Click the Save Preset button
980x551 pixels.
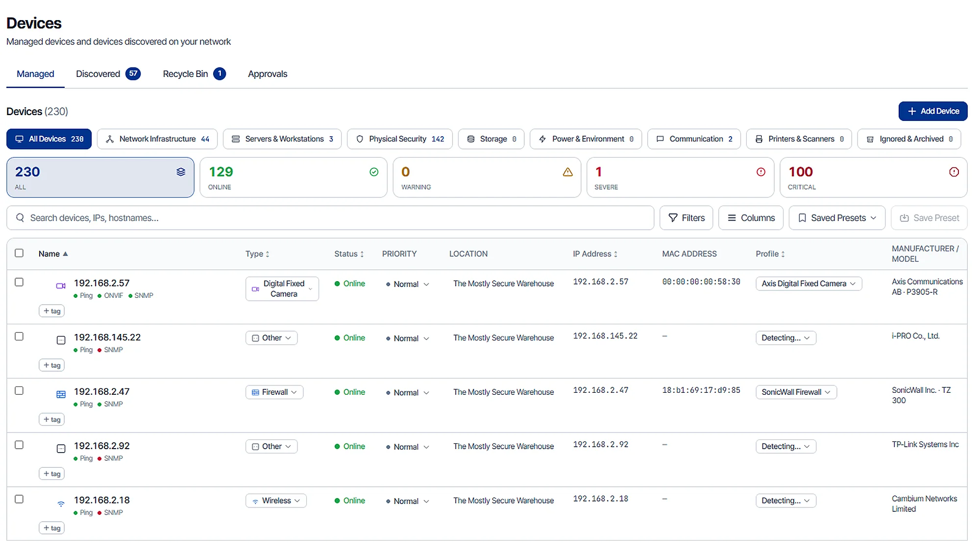pyautogui.click(x=929, y=217)
